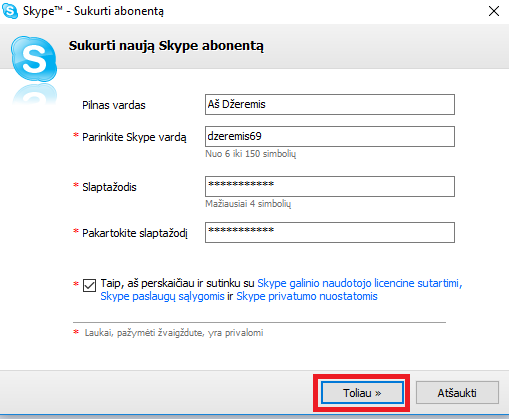The height and width of the screenshot is (419, 509).
Task: Click the Pilnas vardas label
Action: (x=114, y=105)
